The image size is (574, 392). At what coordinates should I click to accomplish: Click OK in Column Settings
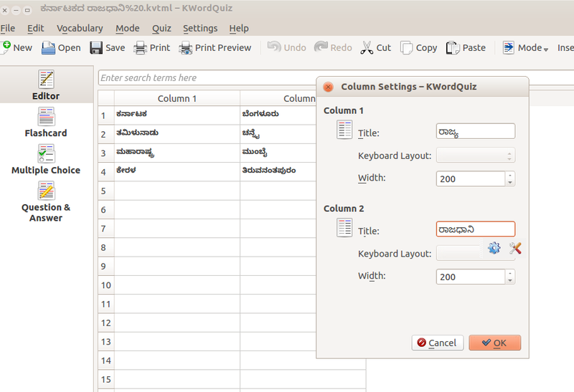[x=494, y=343]
